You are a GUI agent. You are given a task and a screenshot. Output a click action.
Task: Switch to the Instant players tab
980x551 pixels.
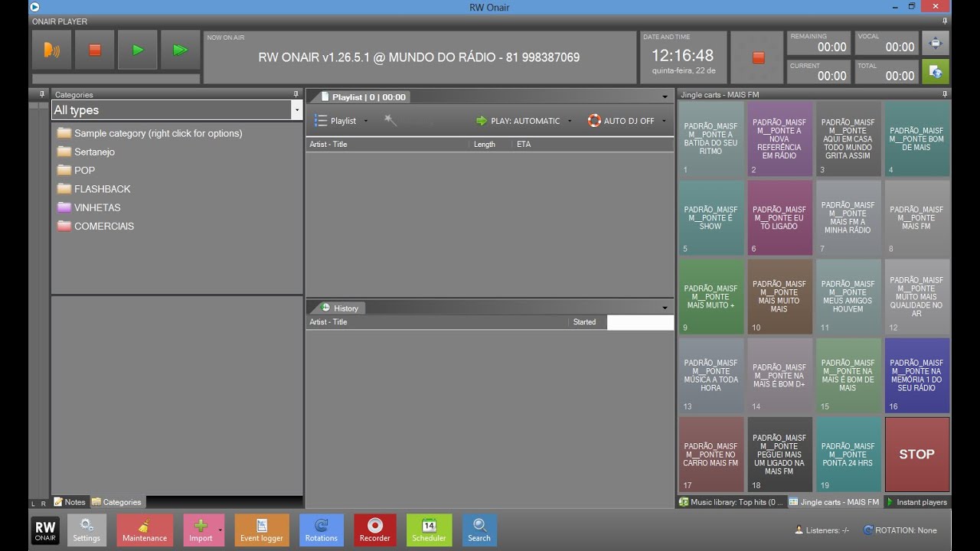(x=917, y=502)
